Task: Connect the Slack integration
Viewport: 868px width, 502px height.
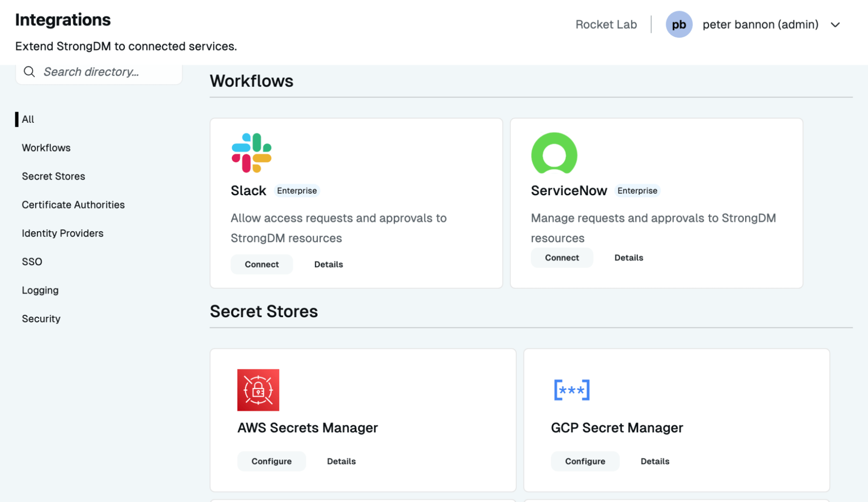Action: click(261, 264)
